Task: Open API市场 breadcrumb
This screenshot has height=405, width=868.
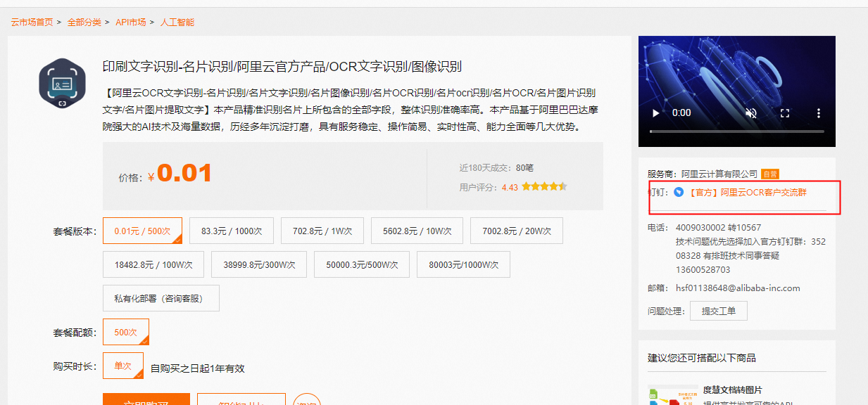Action: pyautogui.click(x=131, y=22)
